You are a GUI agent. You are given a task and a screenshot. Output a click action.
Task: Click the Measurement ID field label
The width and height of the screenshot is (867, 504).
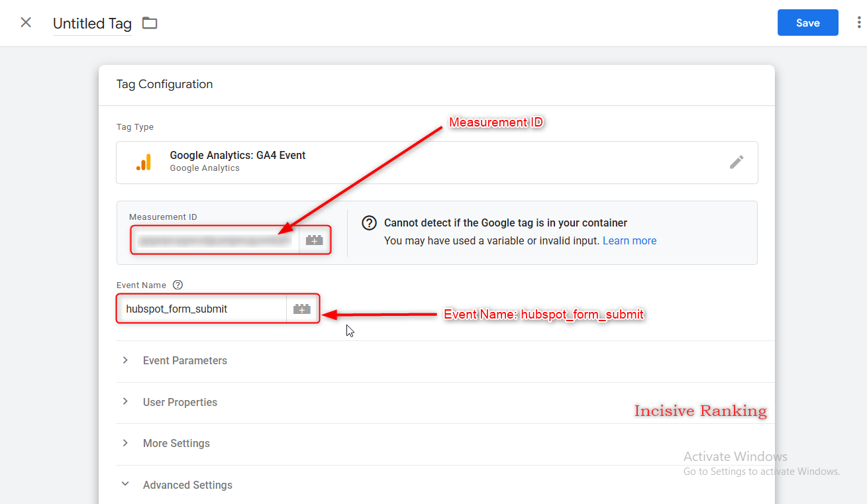pyautogui.click(x=164, y=217)
